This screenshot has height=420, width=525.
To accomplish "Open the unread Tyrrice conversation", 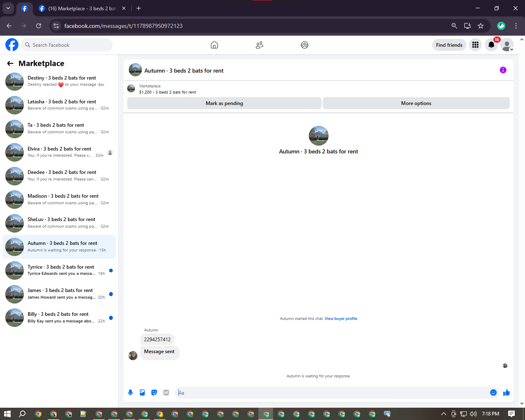I will [x=59, y=270].
